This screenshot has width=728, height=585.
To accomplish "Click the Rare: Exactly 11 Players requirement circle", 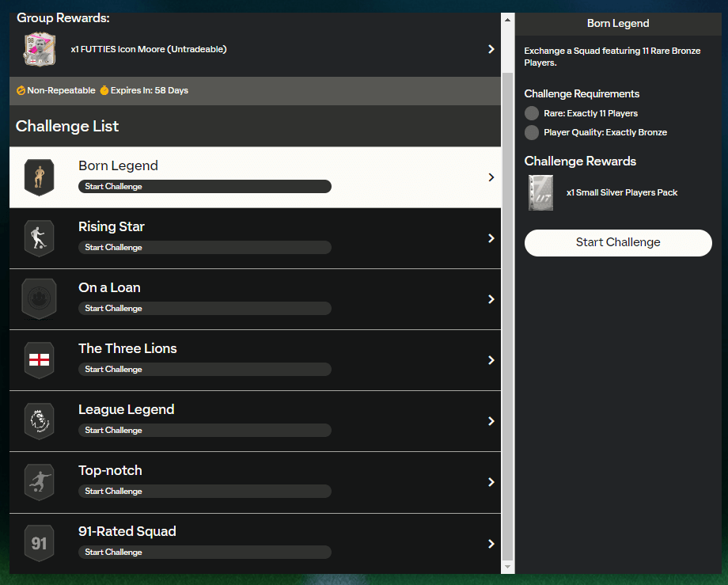I will coord(532,113).
